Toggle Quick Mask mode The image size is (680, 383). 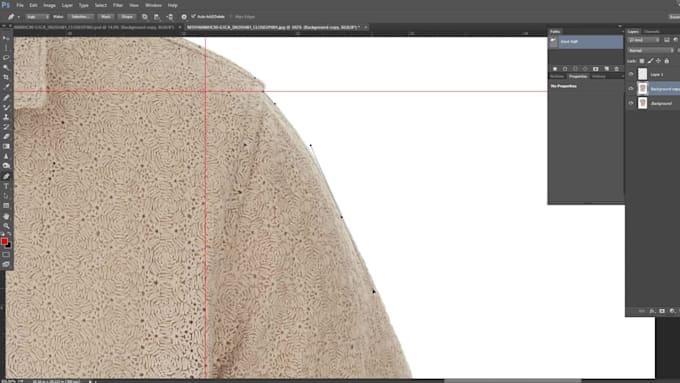click(x=6, y=255)
